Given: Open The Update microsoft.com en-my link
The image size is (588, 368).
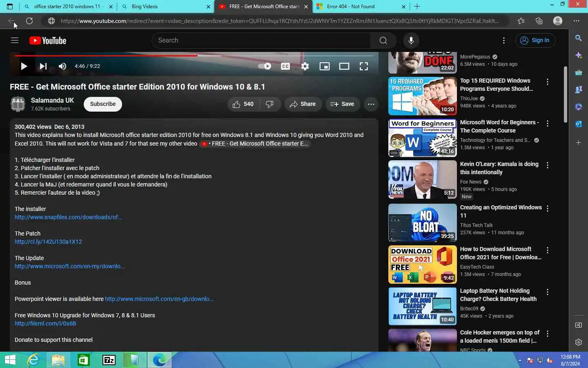Looking at the screenshot, I should click(x=70, y=266).
